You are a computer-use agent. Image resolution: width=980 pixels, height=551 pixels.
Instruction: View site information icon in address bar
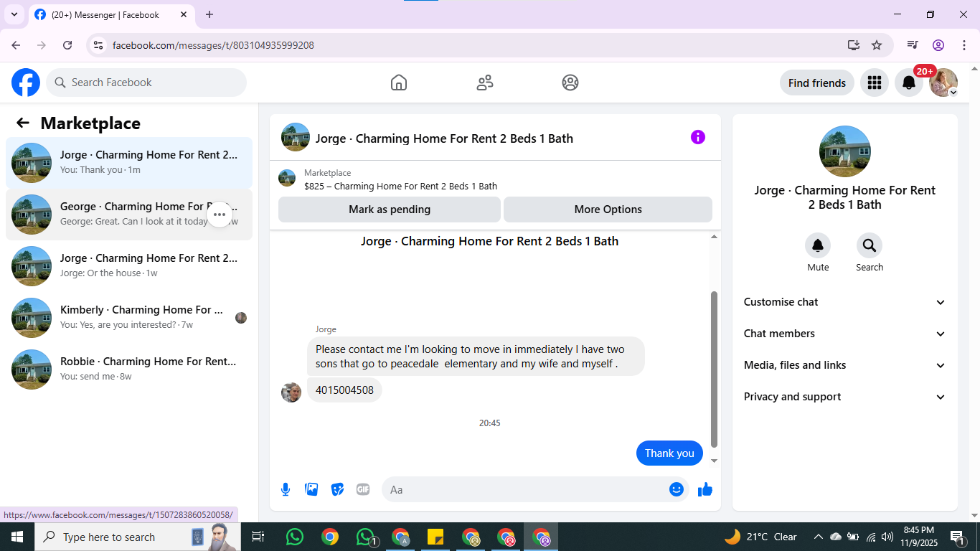tap(99, 44)
